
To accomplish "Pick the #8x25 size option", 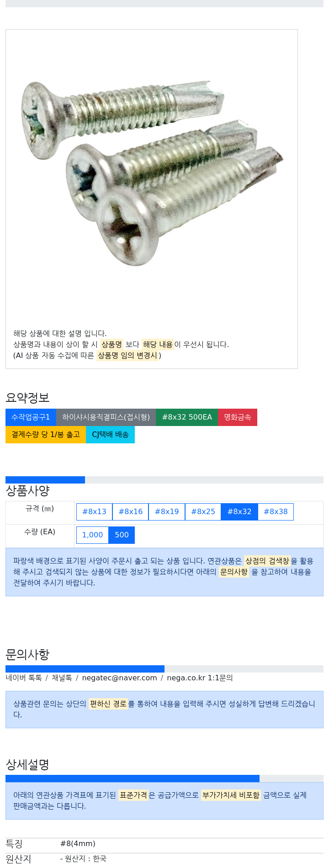I will tap(203, 512).
